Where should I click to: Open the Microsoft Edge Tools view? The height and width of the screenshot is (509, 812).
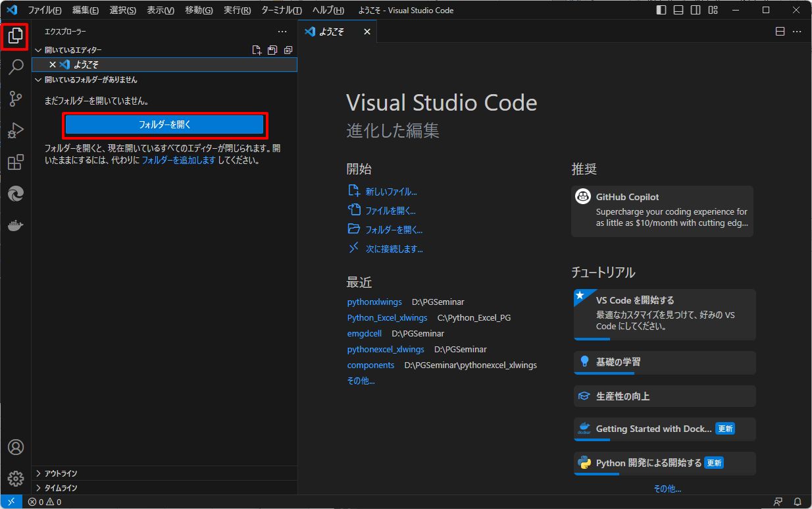coord(16,194)
